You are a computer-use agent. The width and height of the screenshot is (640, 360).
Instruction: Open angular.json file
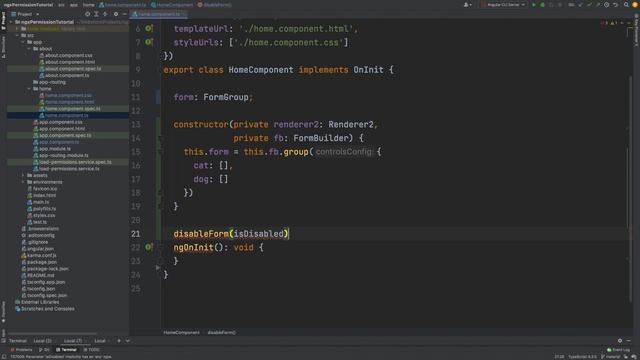click(x=38, y=249)
